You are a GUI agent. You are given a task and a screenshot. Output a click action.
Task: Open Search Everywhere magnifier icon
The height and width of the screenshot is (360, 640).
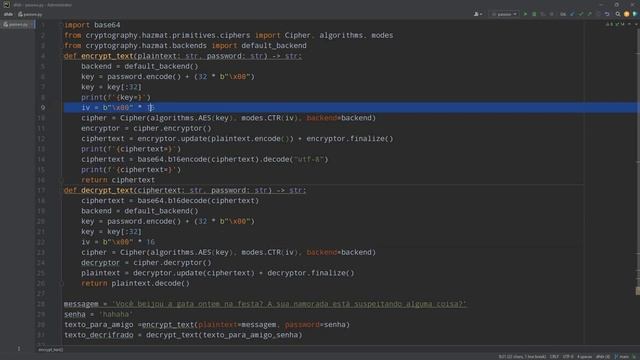pos(618,14)
